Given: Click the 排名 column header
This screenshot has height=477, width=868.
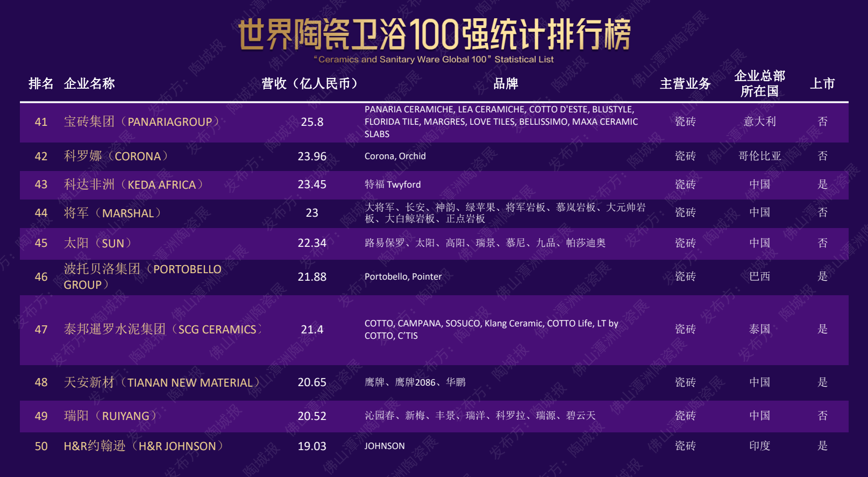Looking at the screenshot, I should (x=41, y=84).
